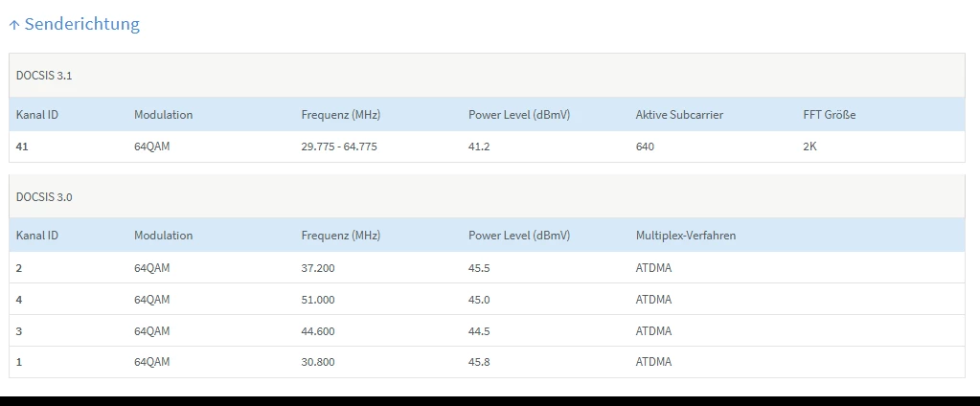
Task: Click Frequenz (MHz) header in DOCSIS 3.1 table
Action: coord(341,115)
